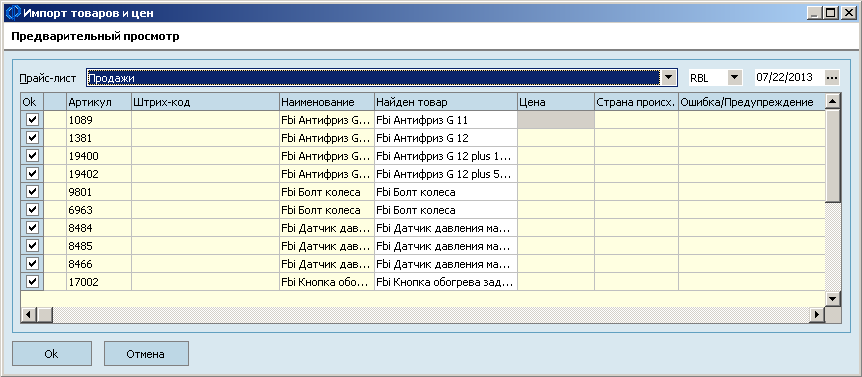Click Ok column header
This screenshot has height=377, width=862.
click(x=32, y=102)
